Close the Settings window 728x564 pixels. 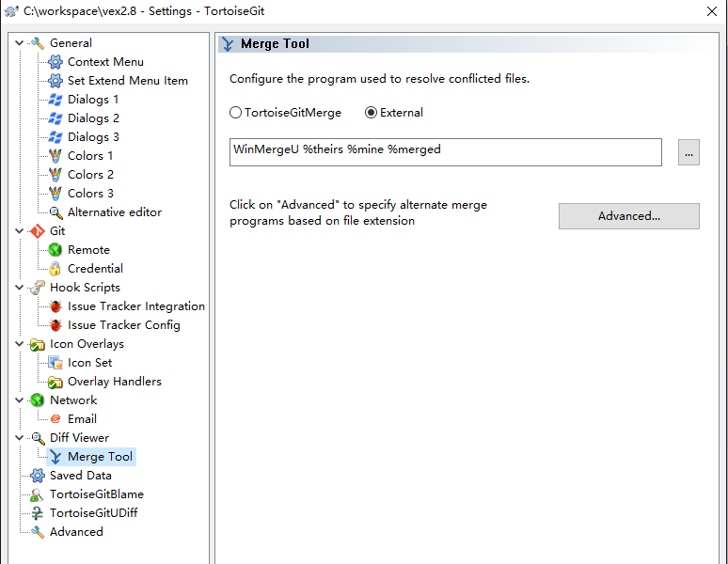pyautogui.click(x=711, y=11)
